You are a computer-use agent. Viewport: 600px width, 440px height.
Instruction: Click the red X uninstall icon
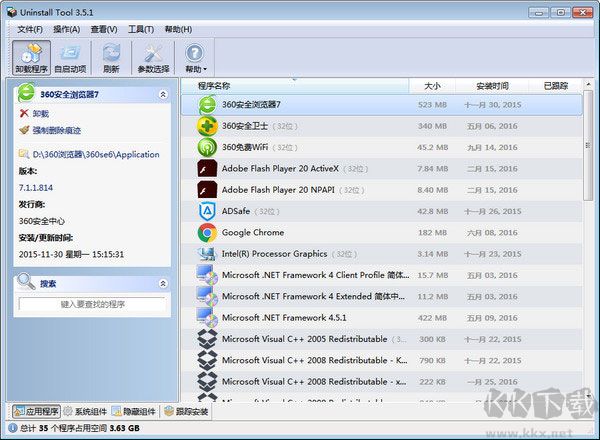click(x=24, y=113)
